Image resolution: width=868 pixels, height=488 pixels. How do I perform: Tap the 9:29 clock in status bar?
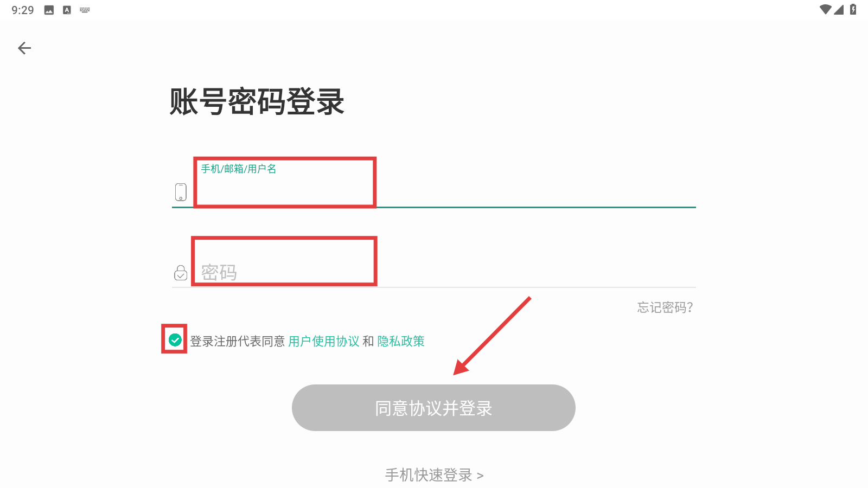point(23,10)
